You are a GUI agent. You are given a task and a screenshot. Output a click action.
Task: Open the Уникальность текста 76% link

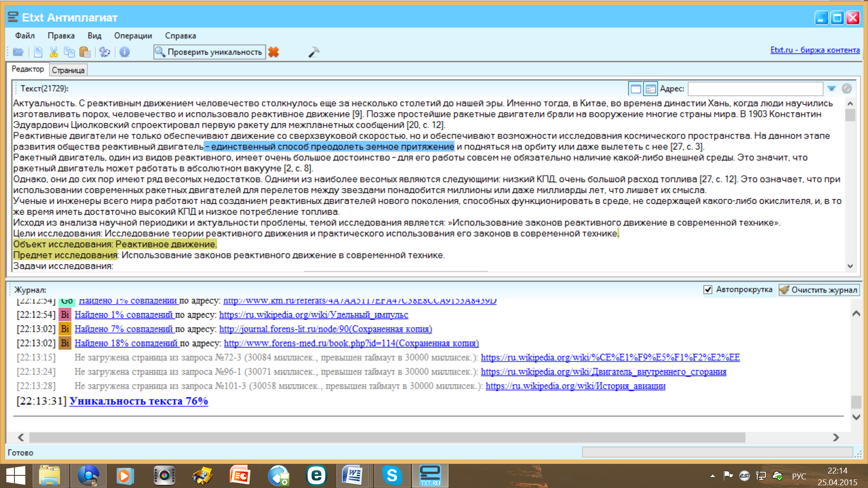coord(138,401)
